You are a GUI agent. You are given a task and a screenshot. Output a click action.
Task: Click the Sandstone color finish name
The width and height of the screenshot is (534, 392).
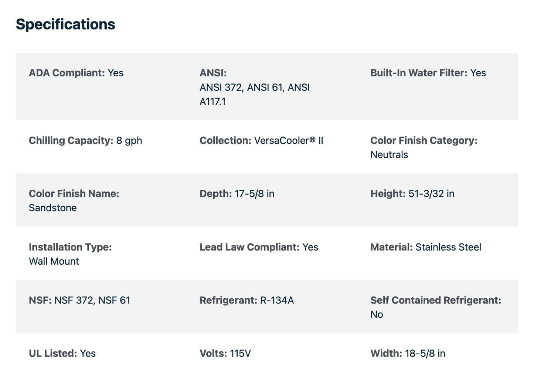coord(53,208)
